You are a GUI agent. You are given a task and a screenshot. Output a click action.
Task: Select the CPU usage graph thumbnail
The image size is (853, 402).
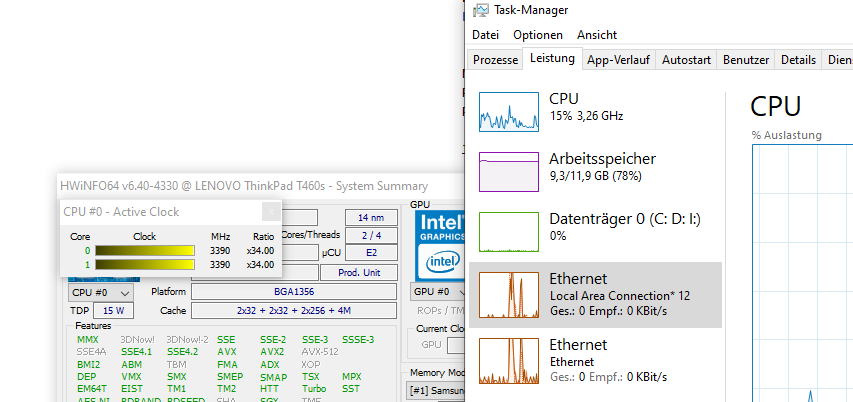pyautogui.click(x=509, y=112)
